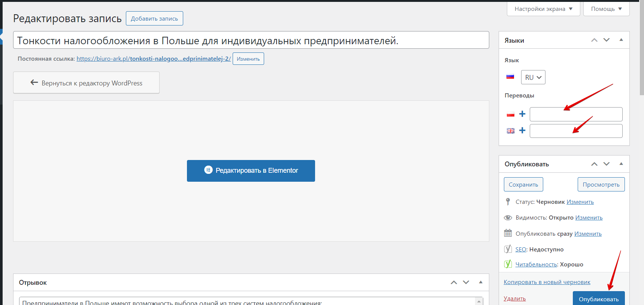Collapse the Publish panel

[x=621, y=164]
